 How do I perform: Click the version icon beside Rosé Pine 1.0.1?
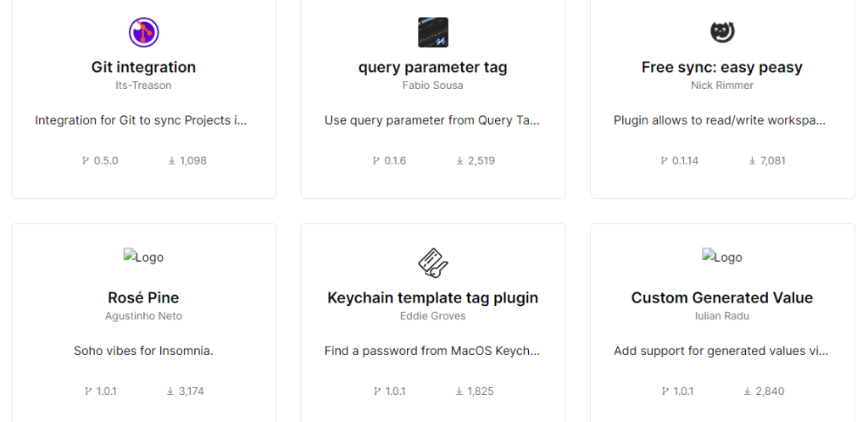88,391
